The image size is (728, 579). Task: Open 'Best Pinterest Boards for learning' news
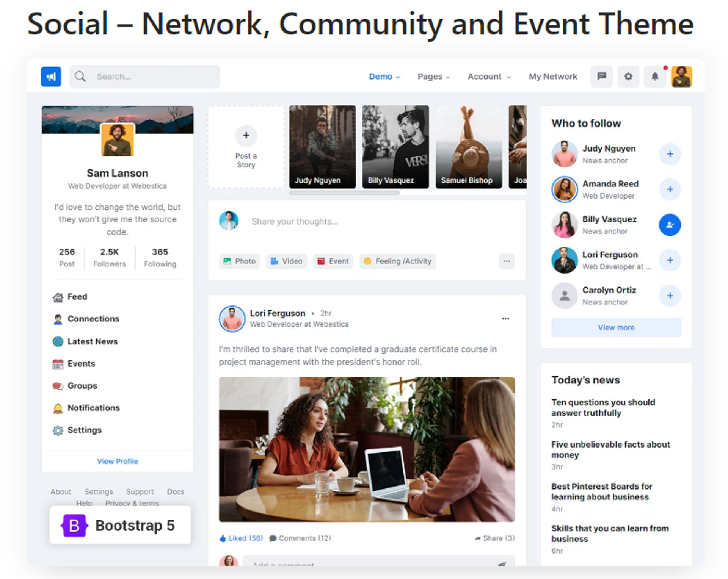602,491
